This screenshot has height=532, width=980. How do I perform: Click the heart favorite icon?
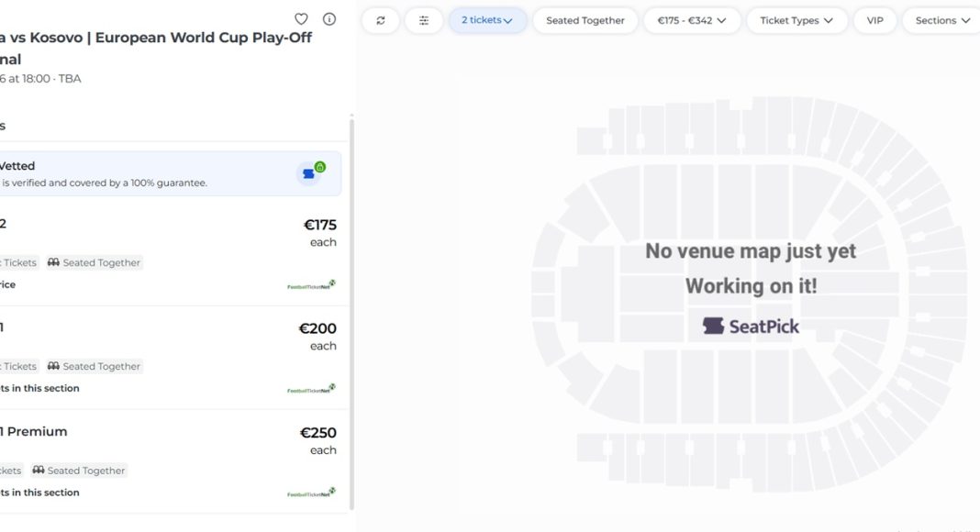point(301,19)
